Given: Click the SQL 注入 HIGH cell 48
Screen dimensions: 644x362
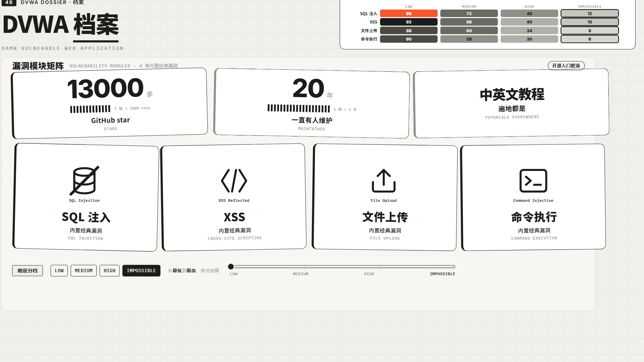Looking at the screenshot, I should pyautogui.click(x=529, y=13).
